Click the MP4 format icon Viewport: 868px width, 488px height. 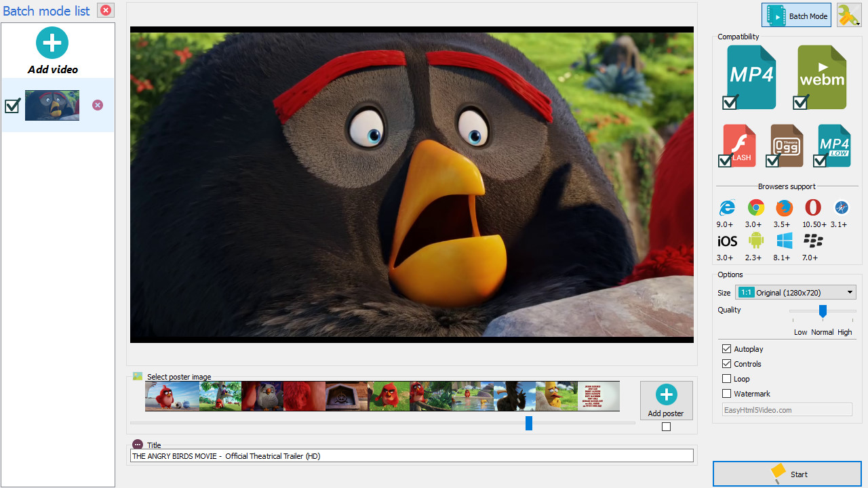point(751,75)
